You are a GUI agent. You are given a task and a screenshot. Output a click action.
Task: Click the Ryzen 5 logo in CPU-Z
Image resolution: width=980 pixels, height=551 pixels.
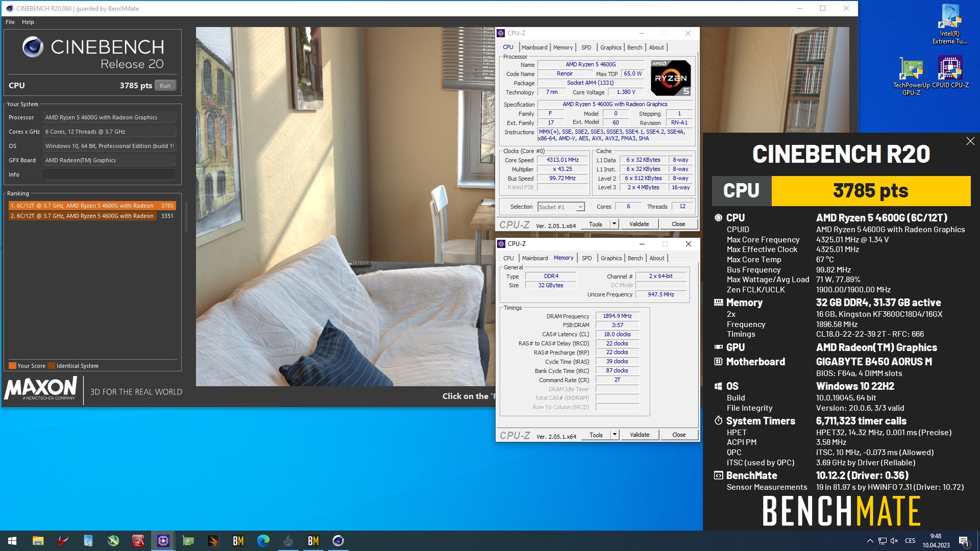(x=671, y=78)
